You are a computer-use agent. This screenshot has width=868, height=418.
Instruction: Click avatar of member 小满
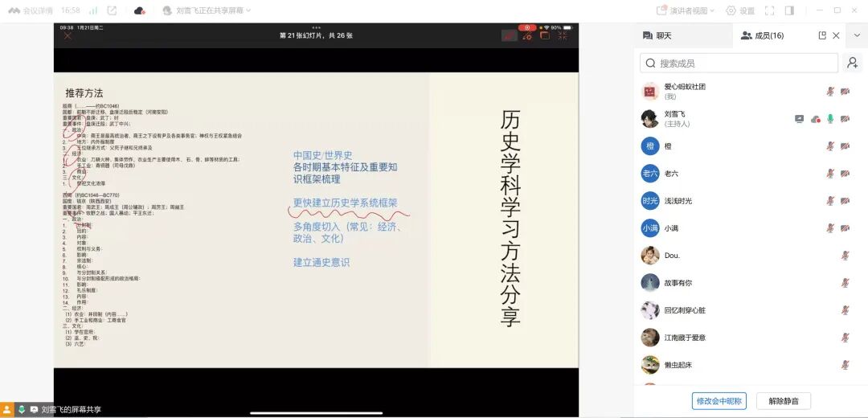tap(650, 227)
